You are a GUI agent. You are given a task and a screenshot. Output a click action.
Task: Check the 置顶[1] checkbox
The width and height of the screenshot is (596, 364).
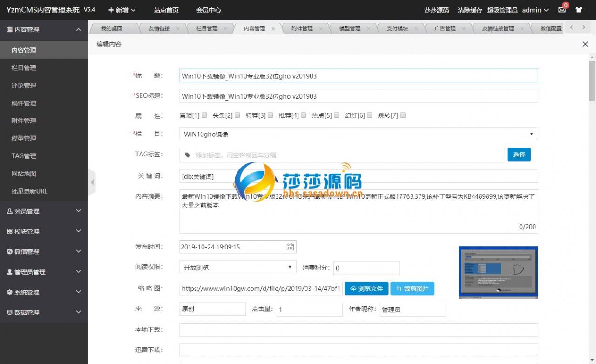coord(204,115)
